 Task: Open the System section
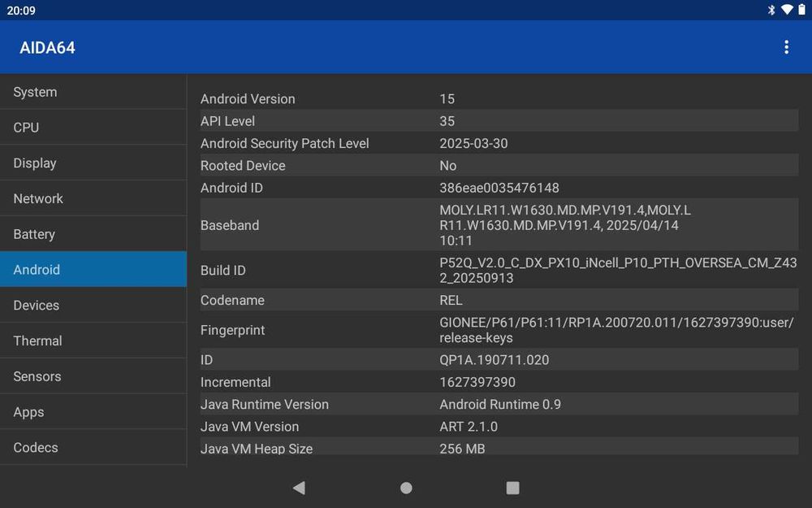tap(93, 92)
